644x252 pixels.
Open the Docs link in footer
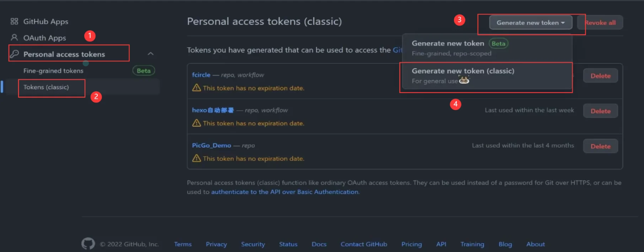click(319, 244)
